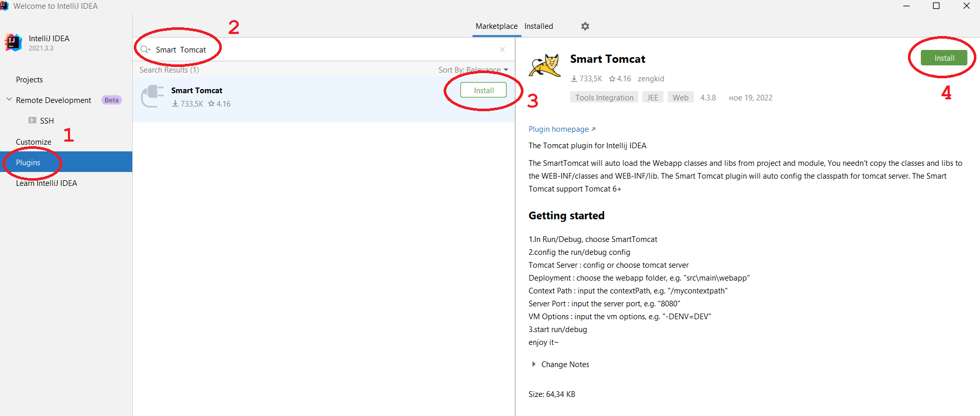980x416 pixels.
Task: Click the Smart Tomcat cat logo
Action: tap(545, 66)
